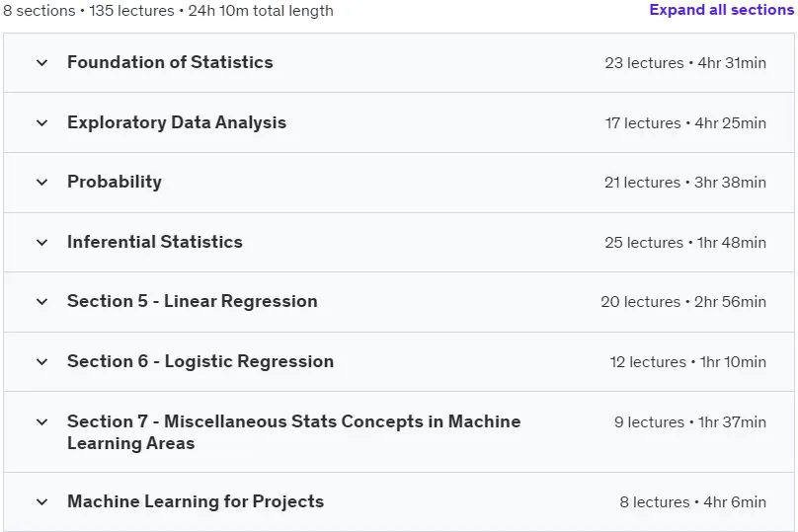Image resolution: width=798 pixels, height=532 pixels.
Task: Click the chevron beside Probability
Action: pyautogui.click(x=42, y=183)
